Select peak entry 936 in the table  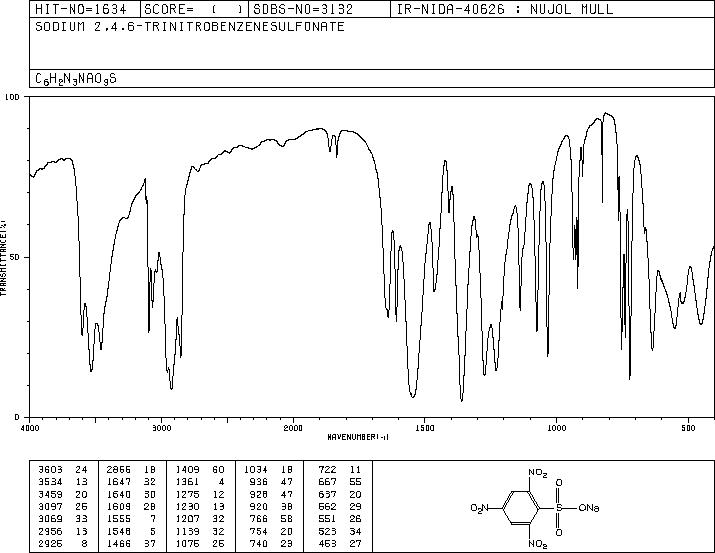[x=272, y=482]
